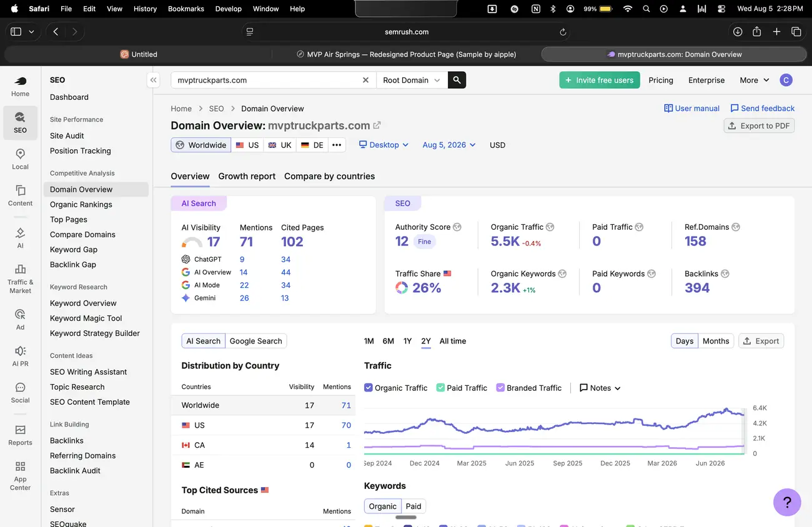Clear the domain search field
Image resolution: width=812 pixels, height=527 pixels.
click(366, 80)
